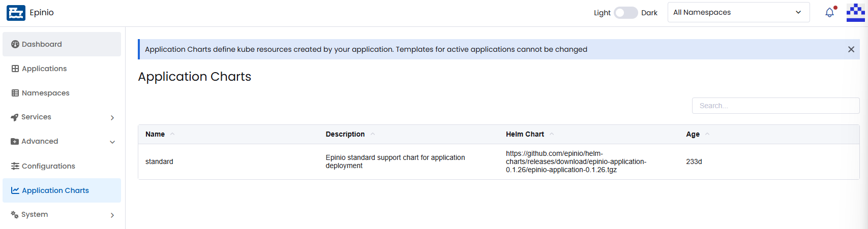The width and height of the screenshot is (868, 229).
Task: Click the Advanced folder icon
Action: (x=15, y=142)
